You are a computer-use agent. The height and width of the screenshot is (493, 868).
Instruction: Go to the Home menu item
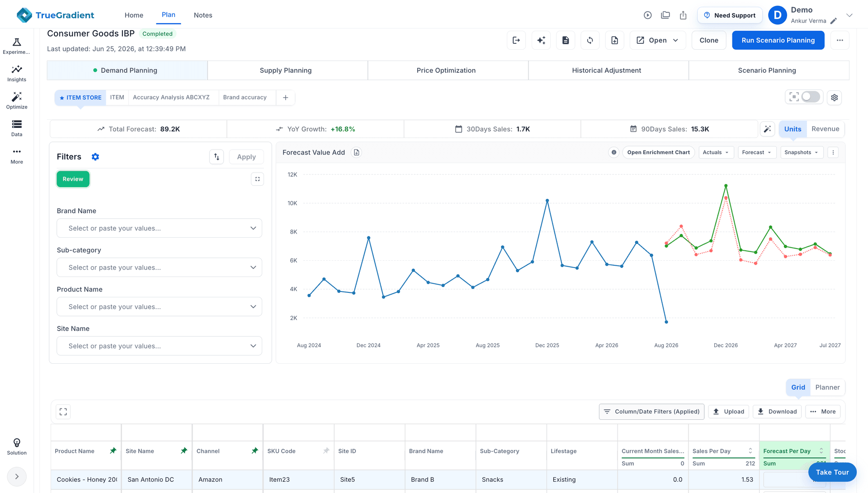[134, 15]
